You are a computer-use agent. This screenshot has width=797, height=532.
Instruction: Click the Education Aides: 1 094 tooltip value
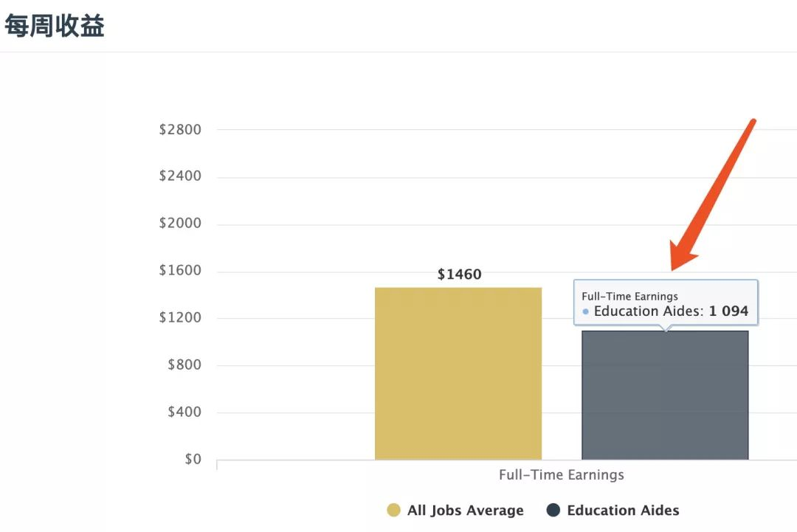[671, 311]
